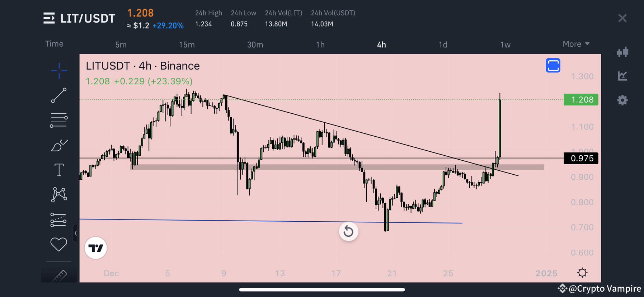Click the TradingView logo button
Viewport: 644px width, 297px height.
click(95, 247)
